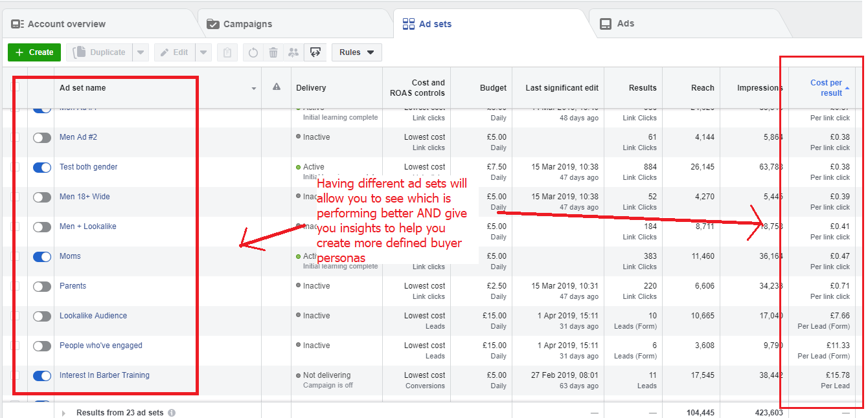The image size is (868, 418).
Task: Open the Lookalike Audience ad set link
Action: pos(93,316)
